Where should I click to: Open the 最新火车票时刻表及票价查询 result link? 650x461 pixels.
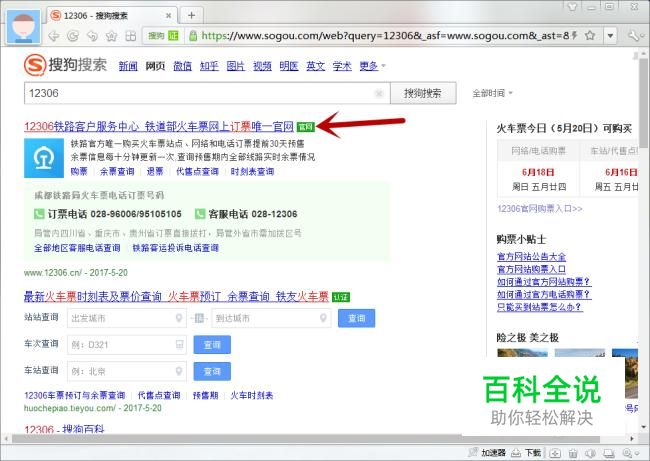176,296
